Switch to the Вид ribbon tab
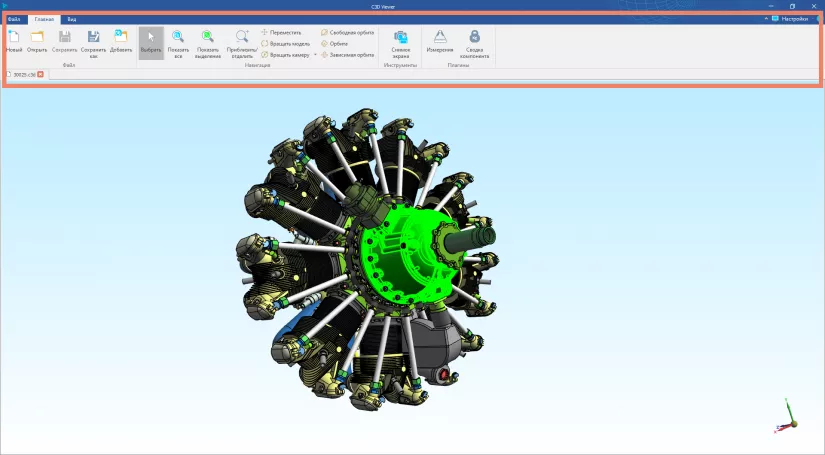Image resolution: width=825 pixels, height=455 pixels. [x=72, y=19]
